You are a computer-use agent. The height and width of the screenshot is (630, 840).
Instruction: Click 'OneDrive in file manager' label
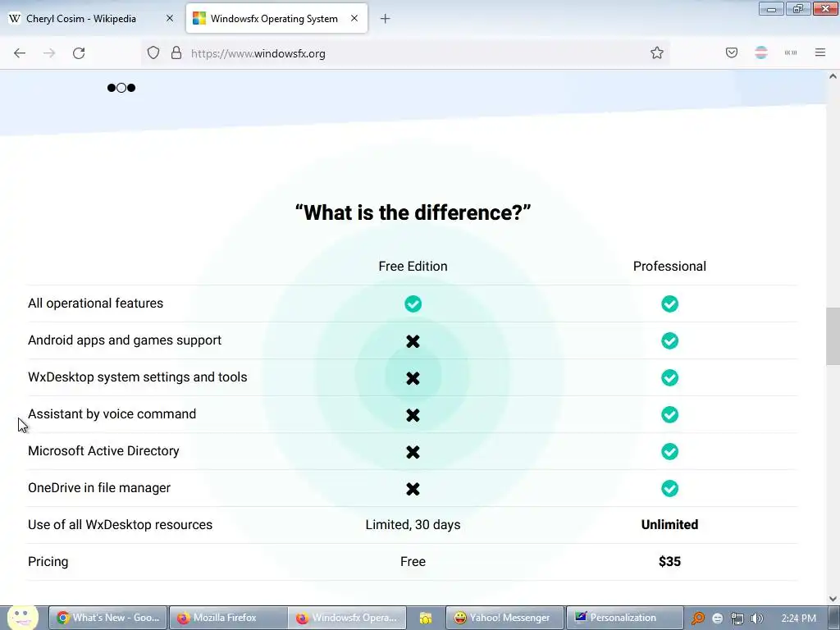(99, 488)
